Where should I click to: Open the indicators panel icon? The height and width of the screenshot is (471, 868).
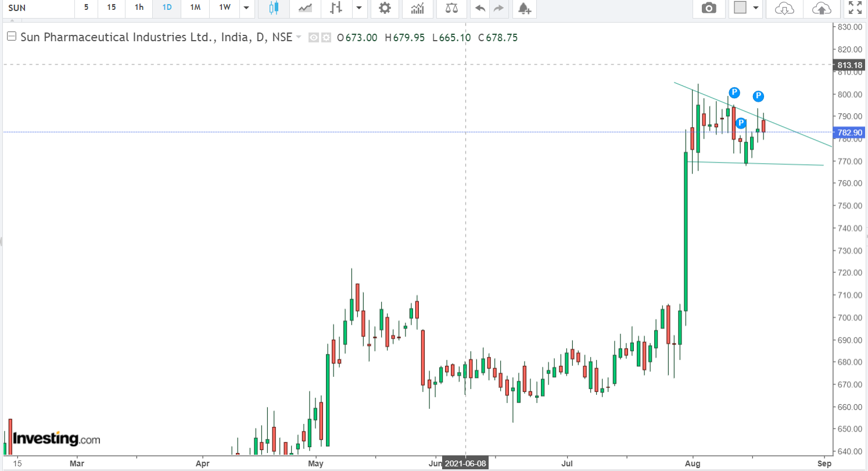coord(417,8)
